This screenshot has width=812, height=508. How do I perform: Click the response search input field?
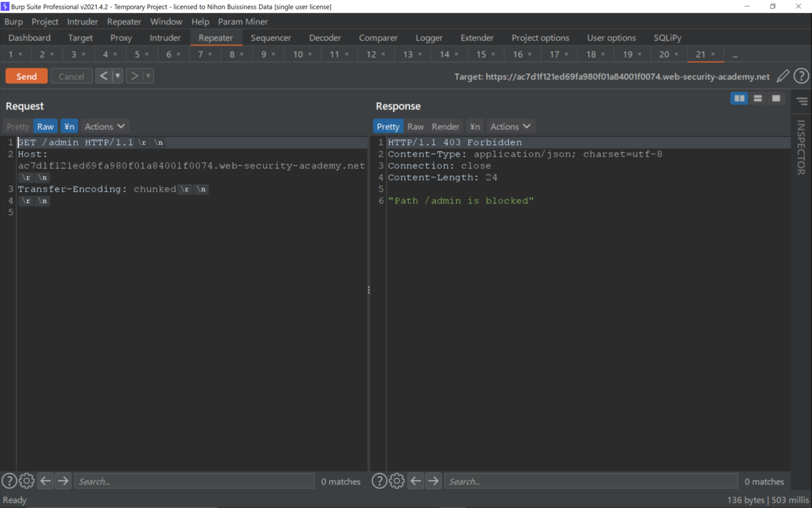(591, 481)
